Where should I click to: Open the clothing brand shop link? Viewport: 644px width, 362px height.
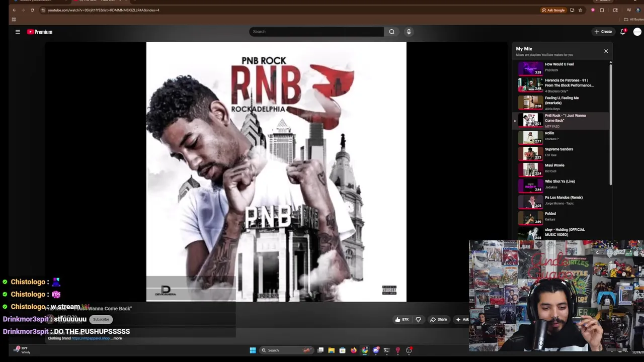coord(91,338)
